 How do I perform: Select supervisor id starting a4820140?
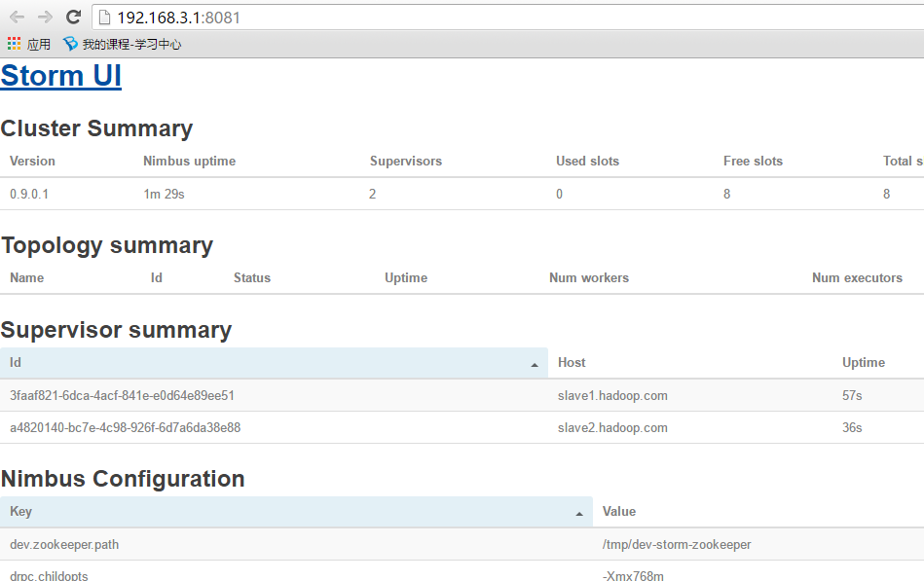click(x=125, y=427)
